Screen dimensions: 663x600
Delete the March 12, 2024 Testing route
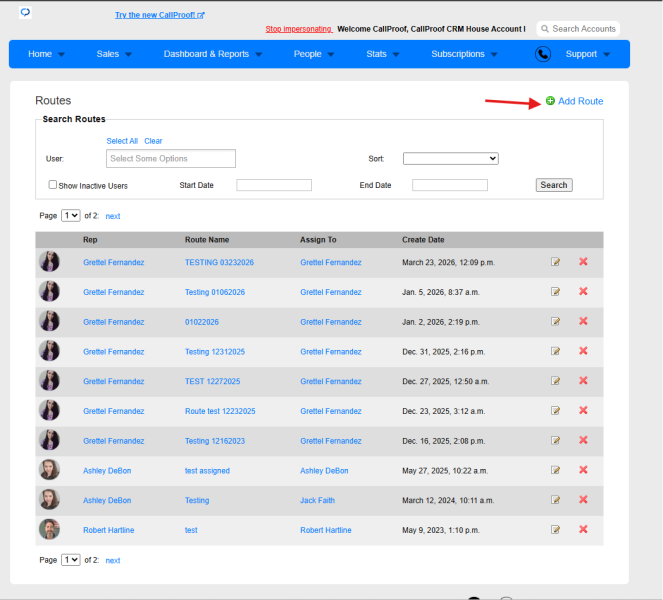583,499
